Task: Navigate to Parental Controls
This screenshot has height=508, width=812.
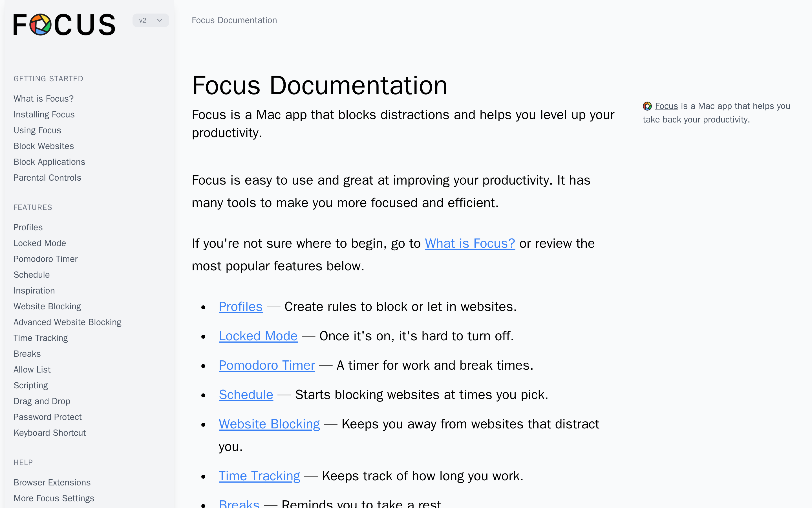Action: (47, 178)
